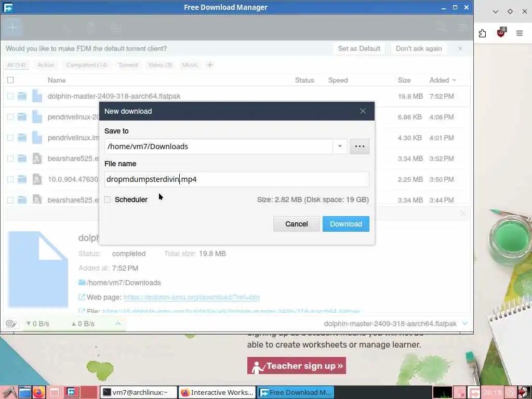Open folder icon for 4.30 KB pendrivelinux row
This screenshot has width=532, height=399.
coord(22,138)
